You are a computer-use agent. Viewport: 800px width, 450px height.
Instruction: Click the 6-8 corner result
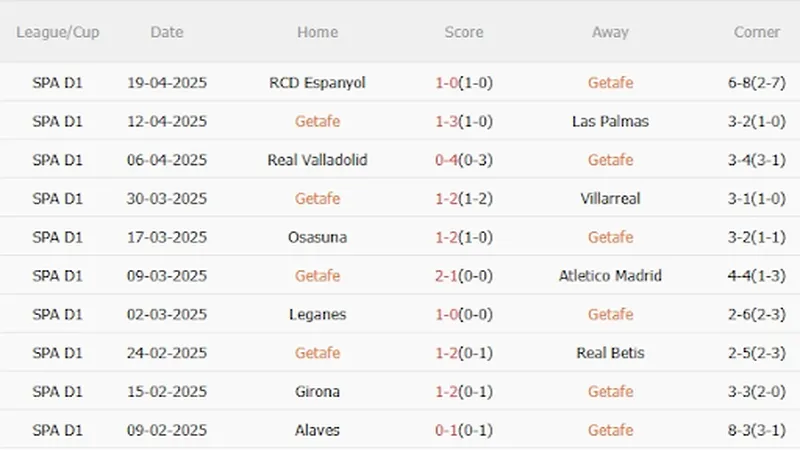point(743,83)
